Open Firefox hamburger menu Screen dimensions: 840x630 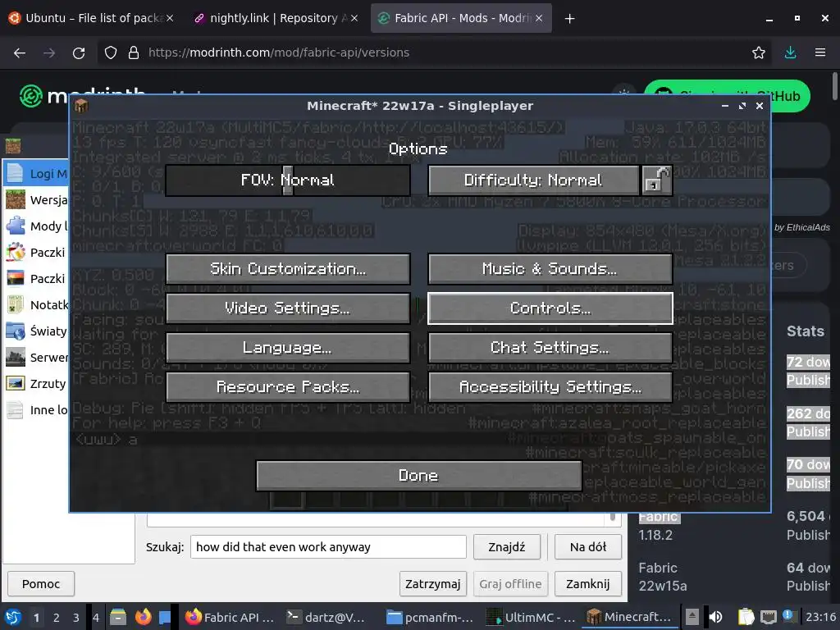[x=820, y=52]
